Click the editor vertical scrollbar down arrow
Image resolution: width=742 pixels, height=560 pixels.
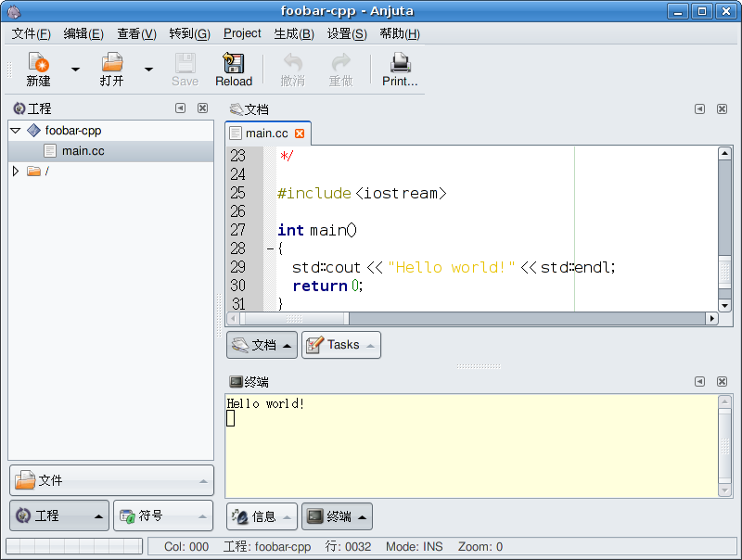pyautogui.click(x=724, y=306)
